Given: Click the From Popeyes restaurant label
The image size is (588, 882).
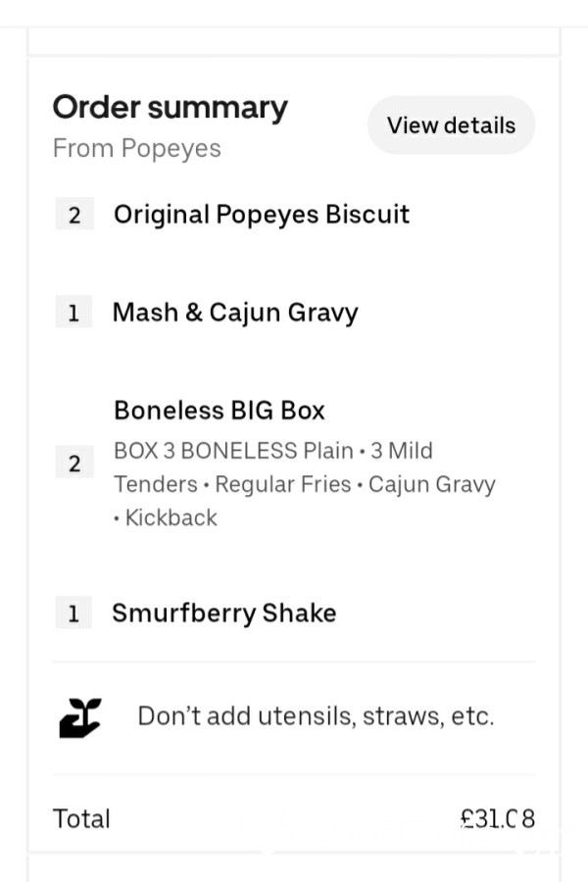Looking at the screenshot, I should [137, 149].
